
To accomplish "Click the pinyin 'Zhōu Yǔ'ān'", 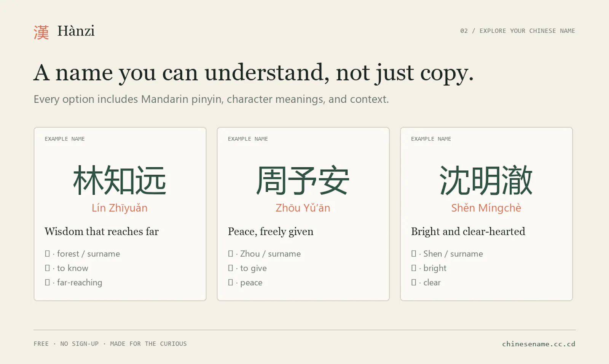I will pos(303,208).
